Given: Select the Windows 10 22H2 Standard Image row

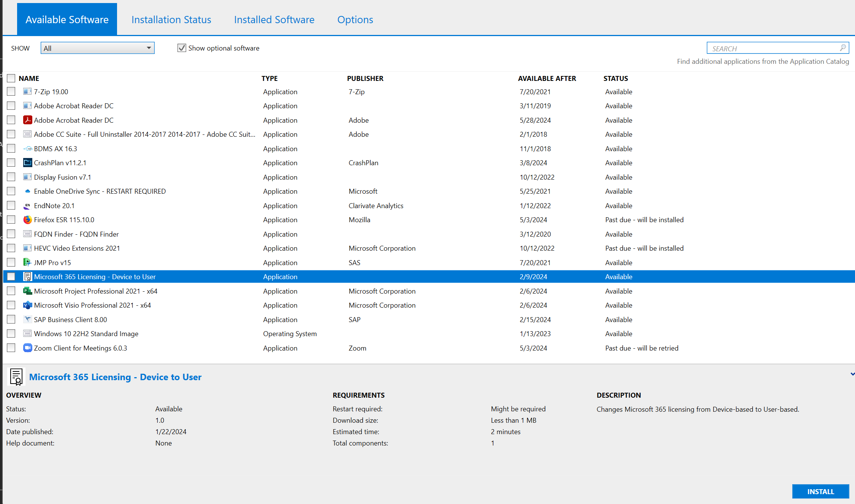Looking at the screenshot, I should point(429,333).
